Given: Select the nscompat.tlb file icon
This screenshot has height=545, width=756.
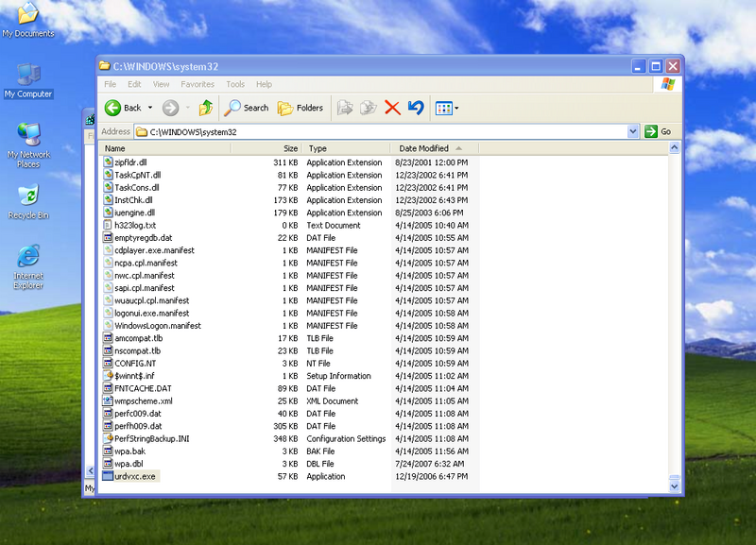Looking at the screenshot, I should (108, 350).
